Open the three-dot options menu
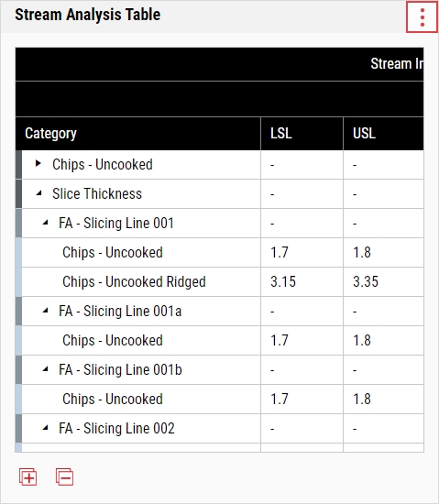Screen dimensions: 439x504 point(422,17)
